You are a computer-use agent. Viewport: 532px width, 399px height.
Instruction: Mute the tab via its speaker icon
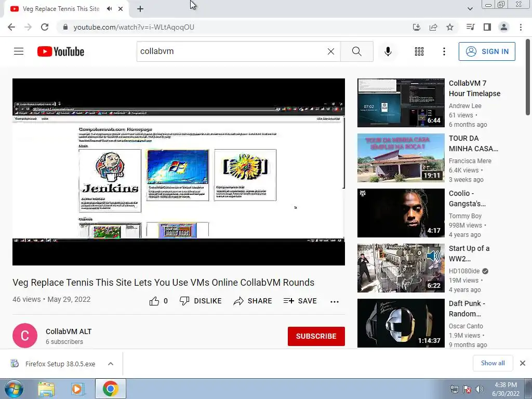click(x=109, y=9)
